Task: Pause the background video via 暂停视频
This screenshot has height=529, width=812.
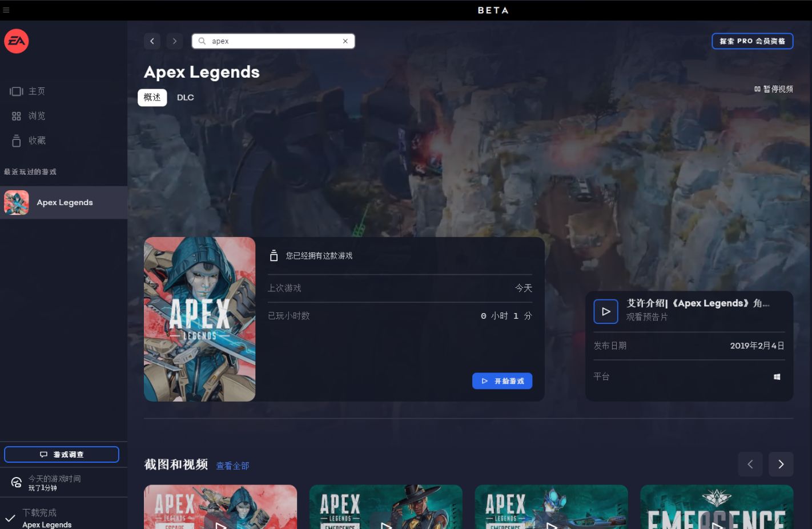Action: (x=774, y=89)
